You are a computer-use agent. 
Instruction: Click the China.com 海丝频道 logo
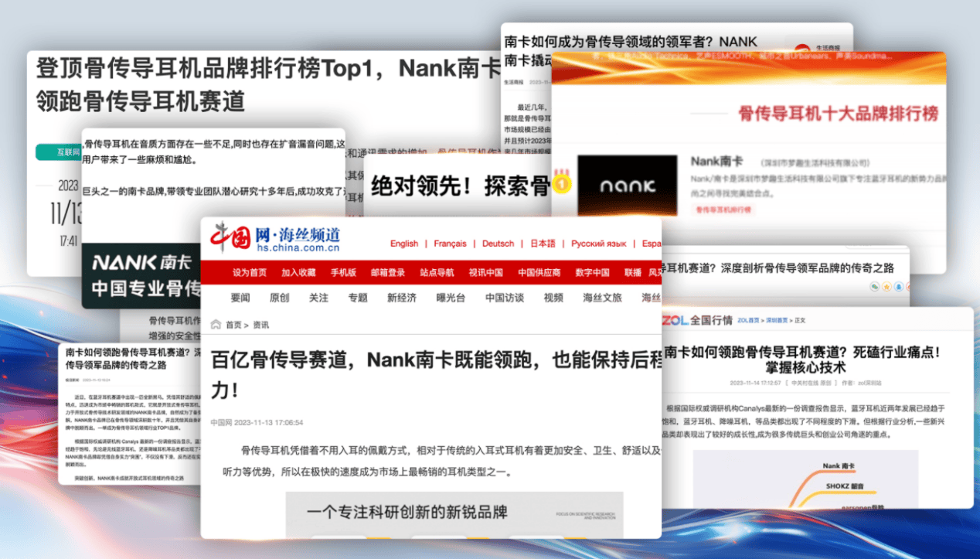pos(277,238)
